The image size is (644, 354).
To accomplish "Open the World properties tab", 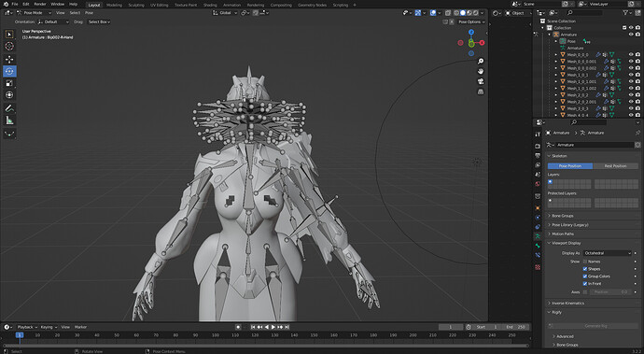I will click(538, 184).
